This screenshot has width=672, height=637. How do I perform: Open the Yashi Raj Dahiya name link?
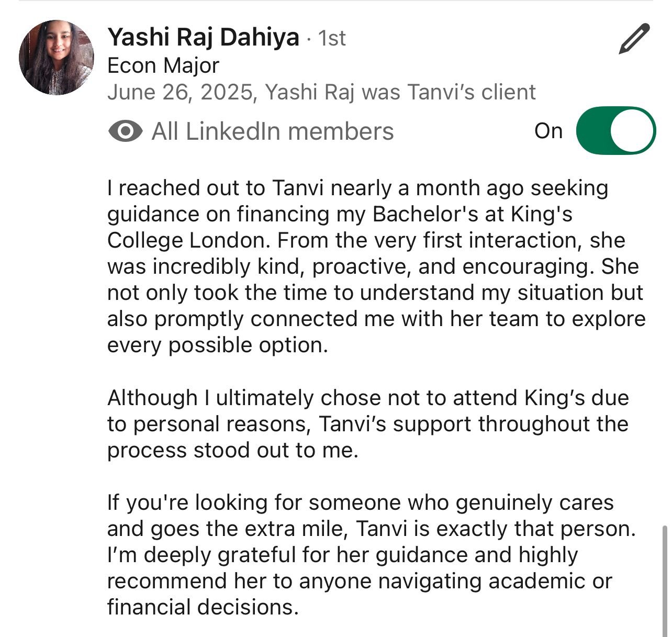coord(203,38)
